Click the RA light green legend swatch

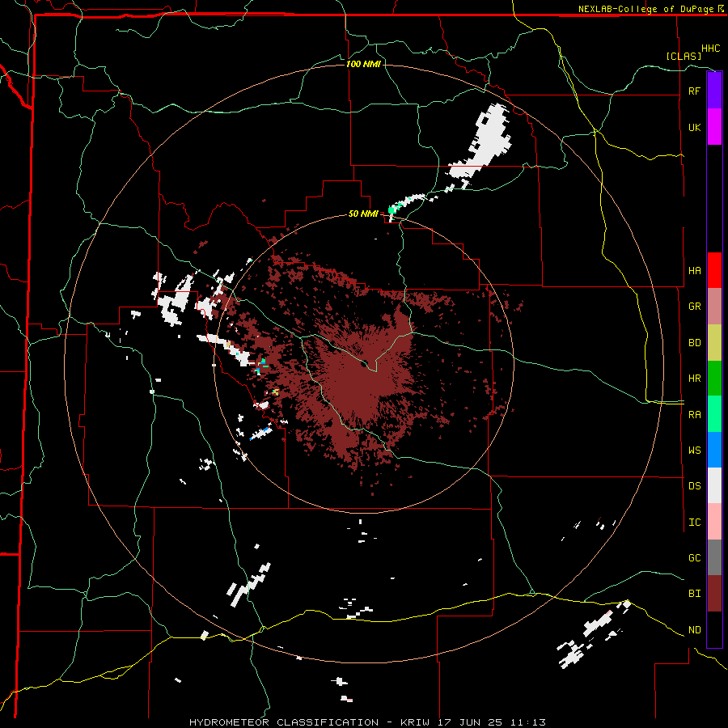coord(714,414)
